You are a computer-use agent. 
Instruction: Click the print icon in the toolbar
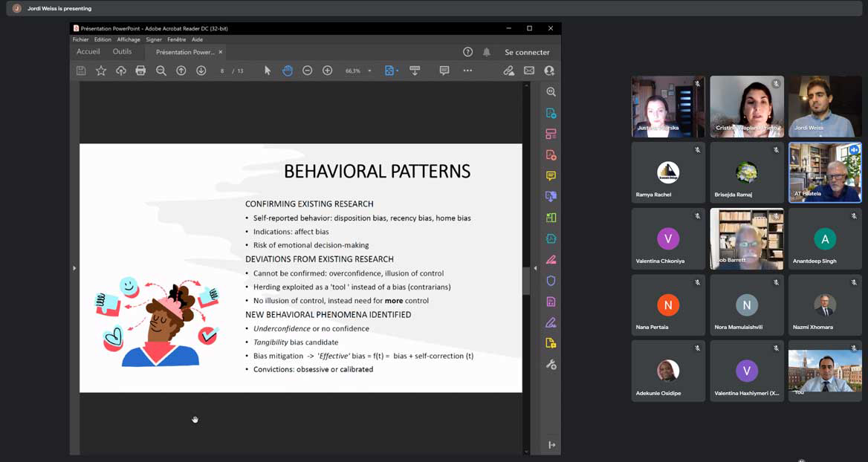coord(140,71)
